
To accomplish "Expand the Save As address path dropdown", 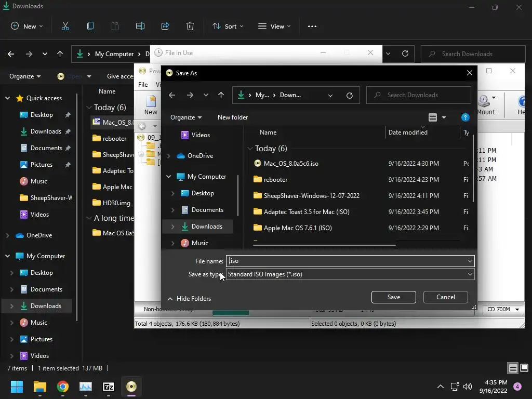I will coord(330,96).
